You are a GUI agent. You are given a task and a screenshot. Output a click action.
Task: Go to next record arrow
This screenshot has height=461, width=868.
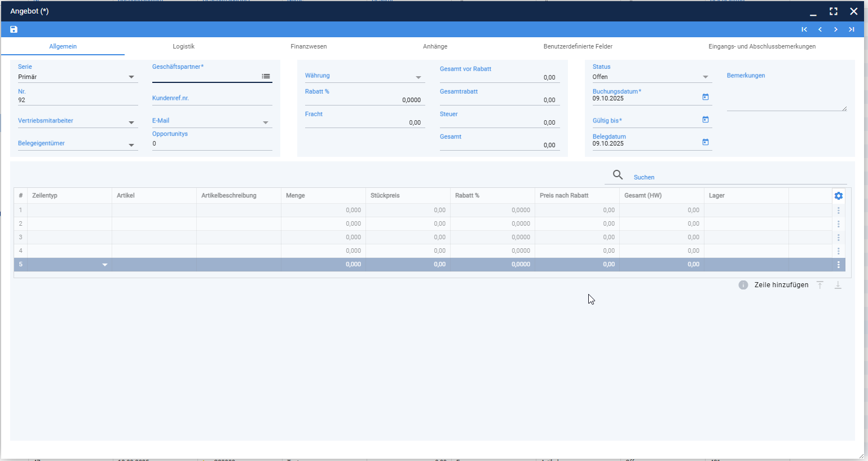pyautogui.click(x=836, y=29)
